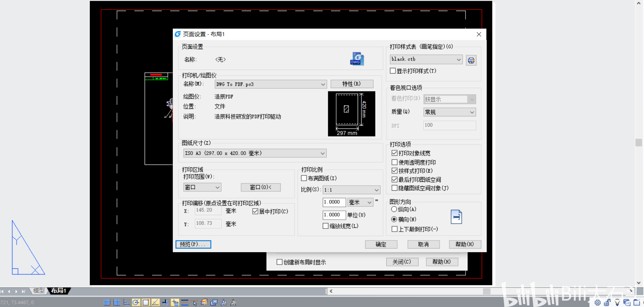Toggle the plus-shaped UCS icon in status bar

point(165,302)
